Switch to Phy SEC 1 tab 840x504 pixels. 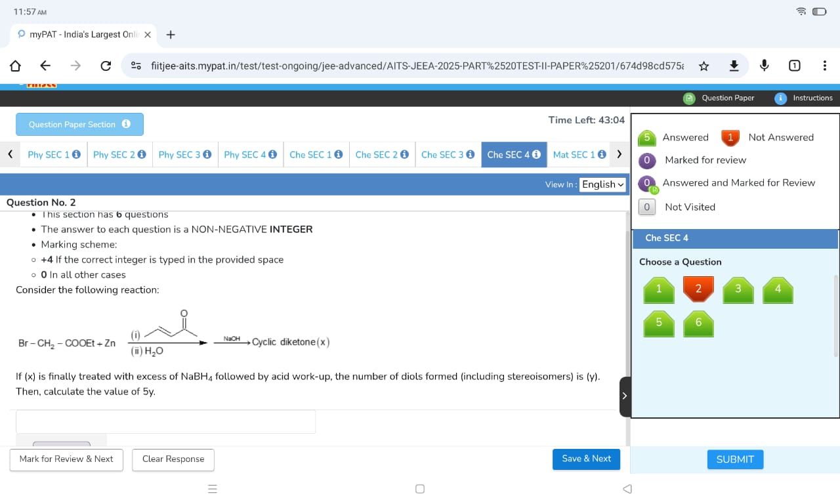point(54,154)
